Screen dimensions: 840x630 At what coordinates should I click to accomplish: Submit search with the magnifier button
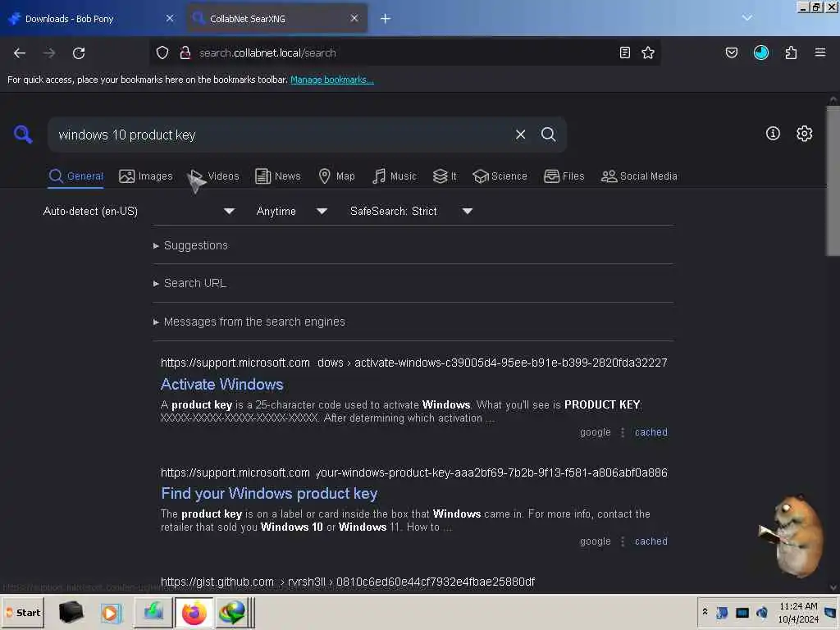(x=549, y=135)
